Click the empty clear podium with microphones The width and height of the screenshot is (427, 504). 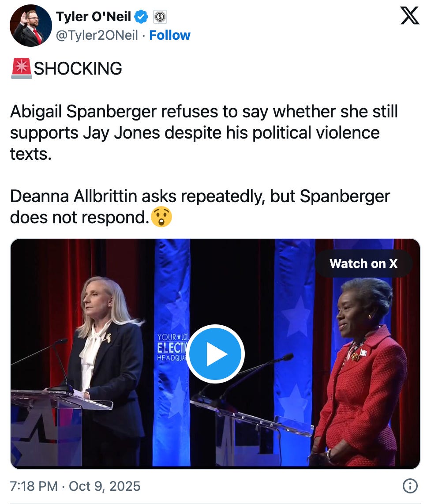251,418
